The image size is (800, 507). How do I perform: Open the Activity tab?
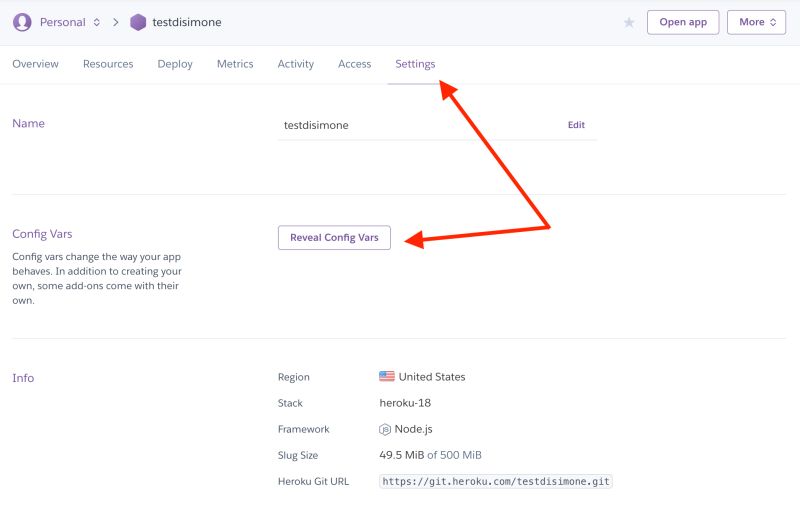295,64
